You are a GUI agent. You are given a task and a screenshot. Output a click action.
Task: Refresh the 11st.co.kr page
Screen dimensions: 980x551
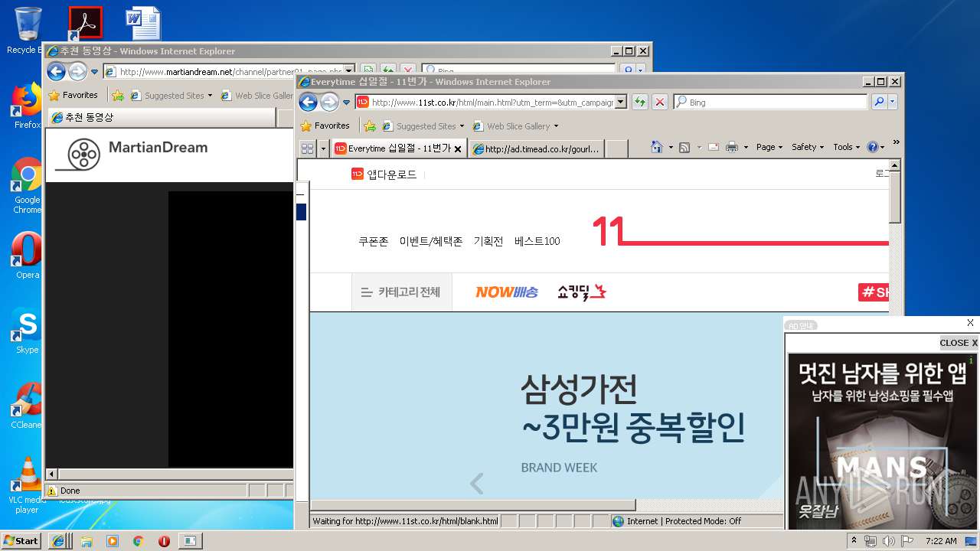[x=640, y=102]
